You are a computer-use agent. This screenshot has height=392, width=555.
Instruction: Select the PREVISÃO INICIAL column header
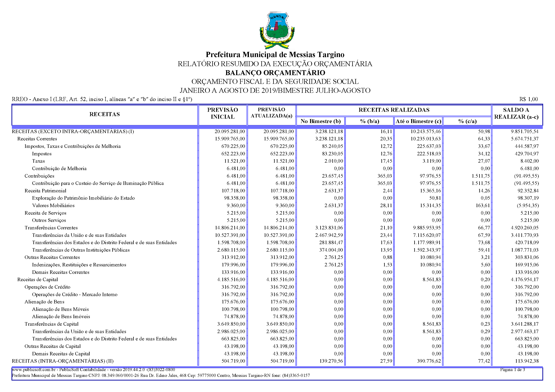tap(222, 113)
